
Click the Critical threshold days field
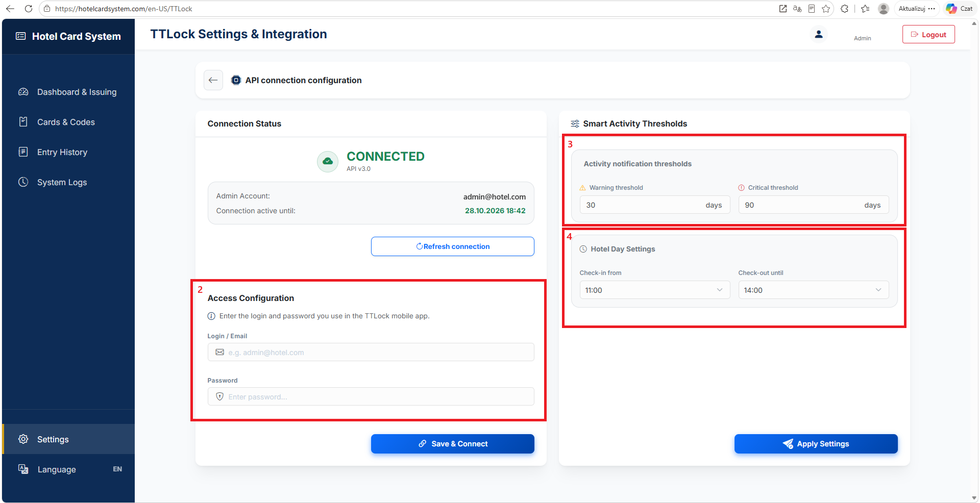813,205
